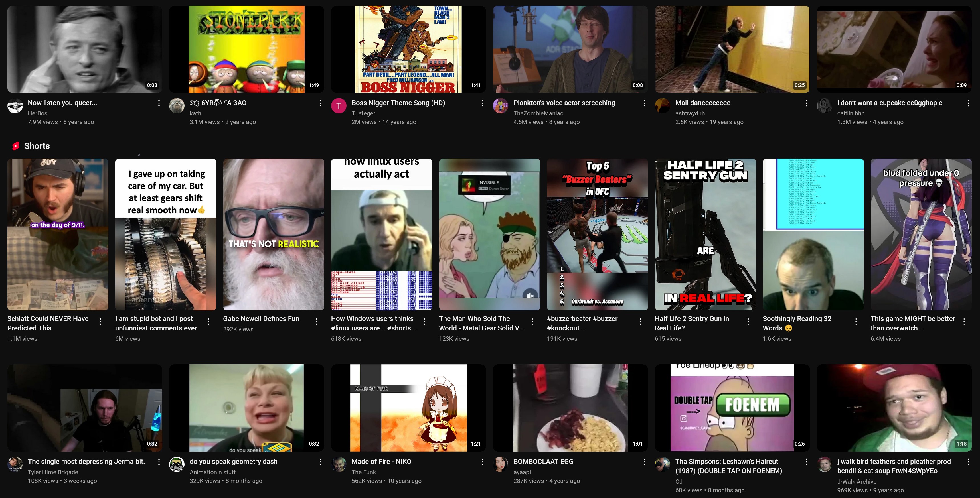Open ayaapi channel avatar
The height and width of the screenshot is (498, 980).
(x=501, y=464)
